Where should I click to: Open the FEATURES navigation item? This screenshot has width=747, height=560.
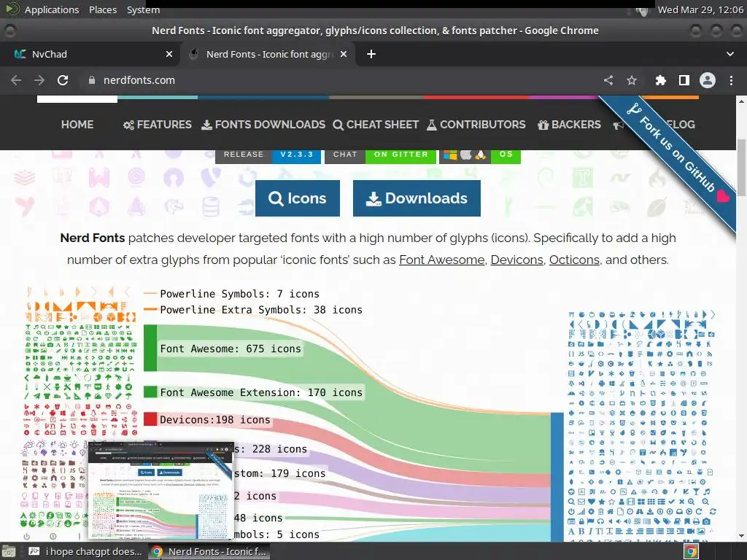click(158, 125)
